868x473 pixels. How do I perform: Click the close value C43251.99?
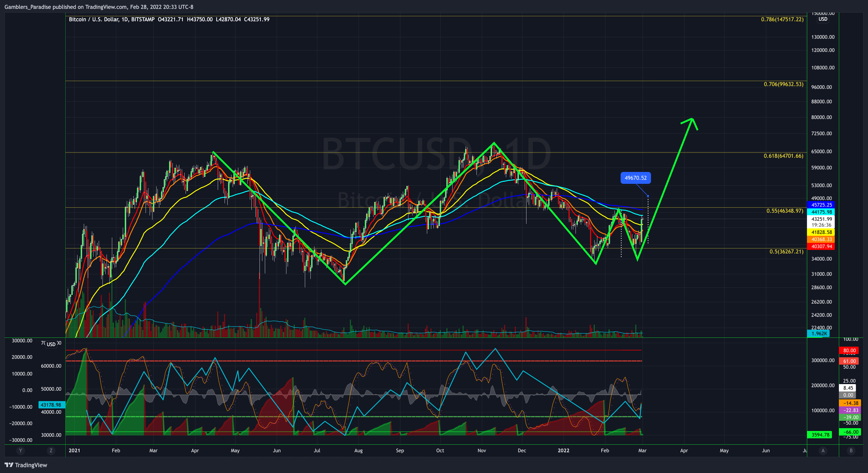point(257,19)
